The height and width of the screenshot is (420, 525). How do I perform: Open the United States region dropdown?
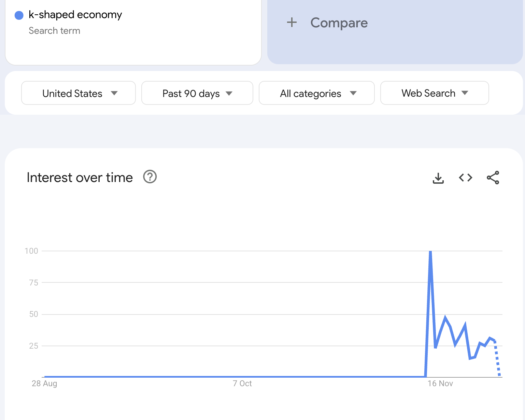(79, 93)
